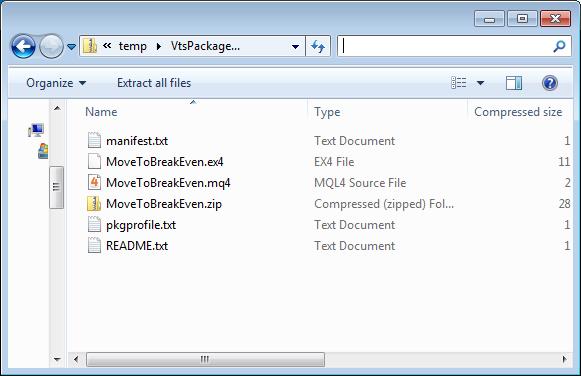Click the change view icon
The height and width of the screenshot is (376, 581).
click(459, 83)
